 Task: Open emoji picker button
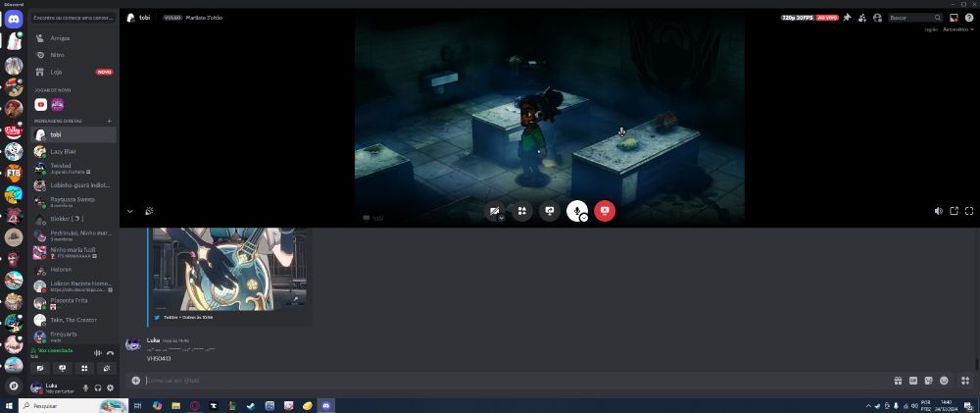[945, 381]
